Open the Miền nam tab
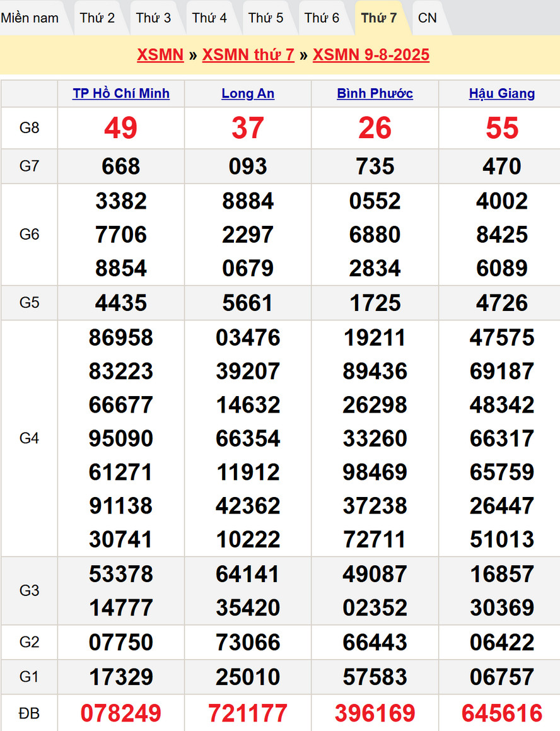The height and width of the screenshot is (731, 560). pos(30,18)
